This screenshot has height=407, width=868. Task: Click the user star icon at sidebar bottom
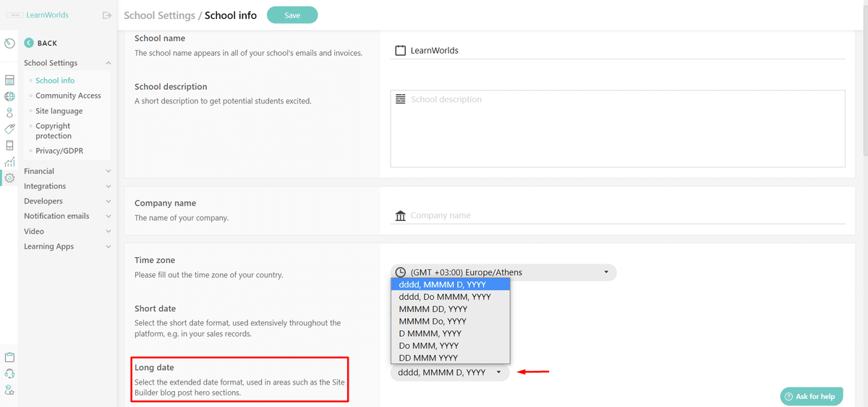click(9, 390)
